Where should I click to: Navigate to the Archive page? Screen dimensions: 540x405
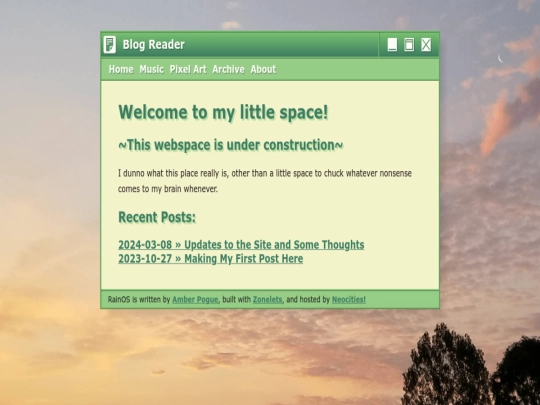pos(228,69)
